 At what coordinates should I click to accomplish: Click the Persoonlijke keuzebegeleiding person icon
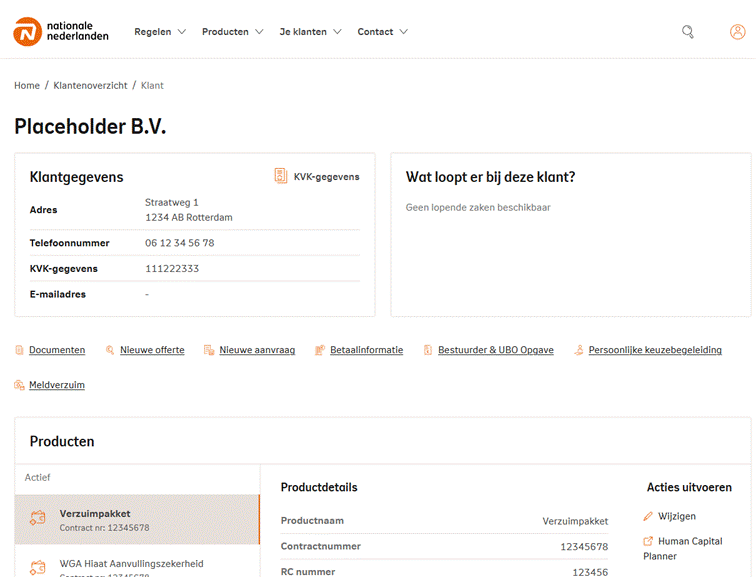[x=579, y=350]
